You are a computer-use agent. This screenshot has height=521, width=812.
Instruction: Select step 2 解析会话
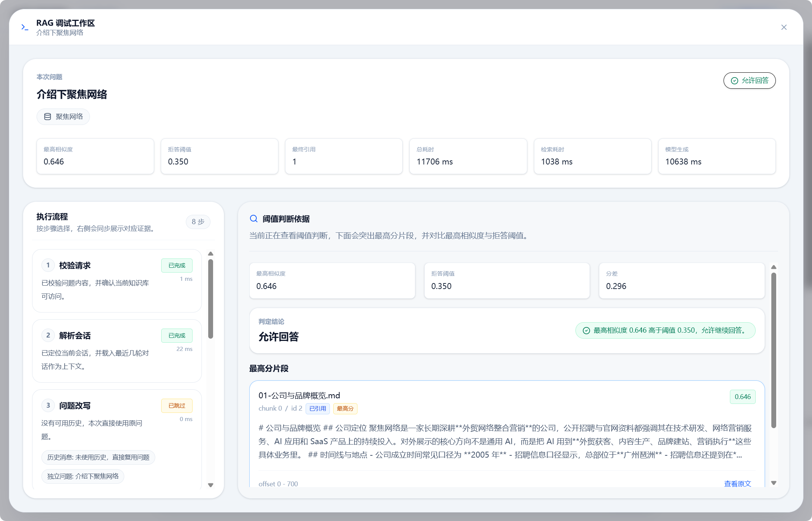[x=117, y=351]
